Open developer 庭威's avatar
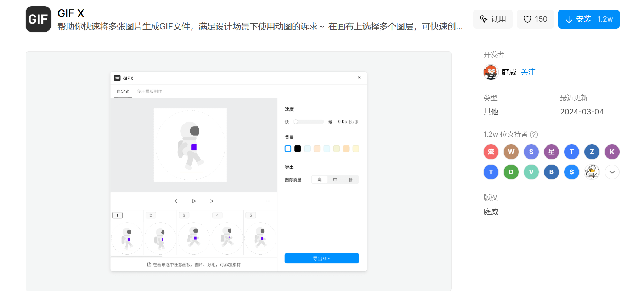Viewport: 644px width, 297px height. (x=491, y=72)
